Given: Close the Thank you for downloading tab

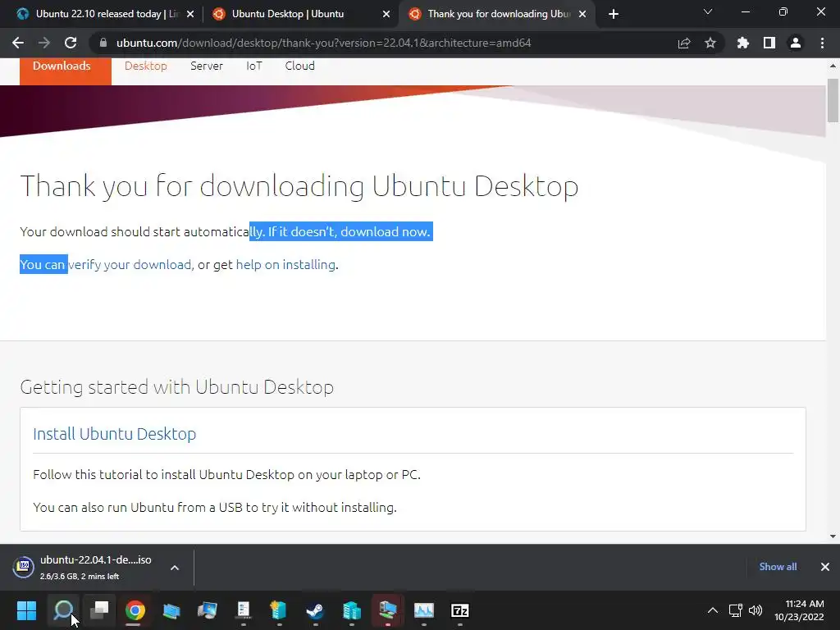Looking at the screenshot, I should point(582,14).
